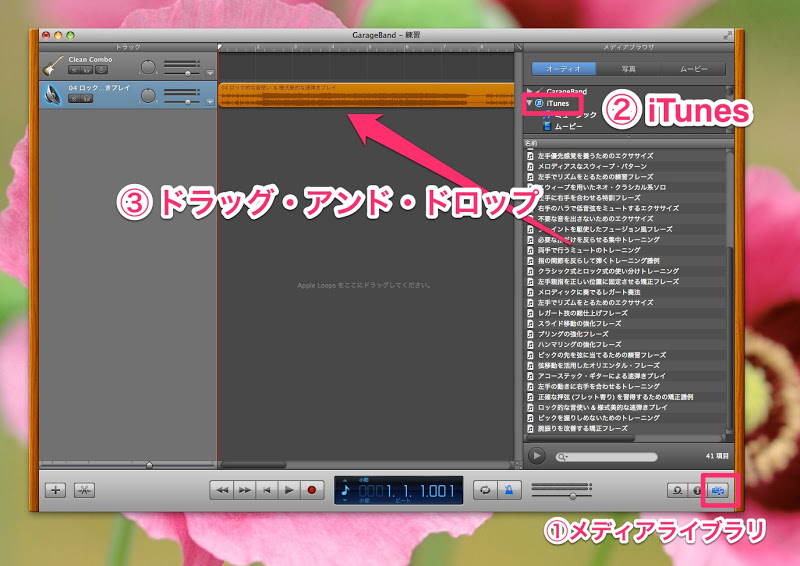This screenshot has height=566, width=800.
Task: Mute the Clean Combo track
Action: click(74, 70)
